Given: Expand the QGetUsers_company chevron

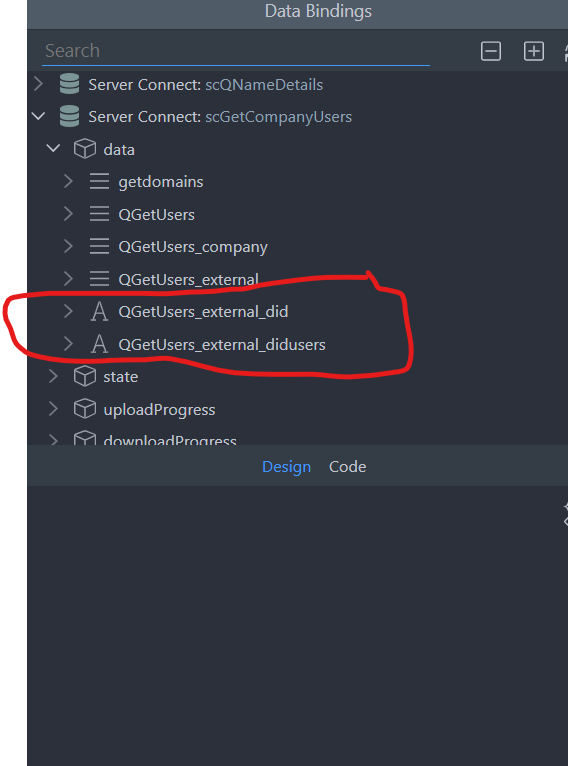Looking at the screenshot, I should (68, 246).
